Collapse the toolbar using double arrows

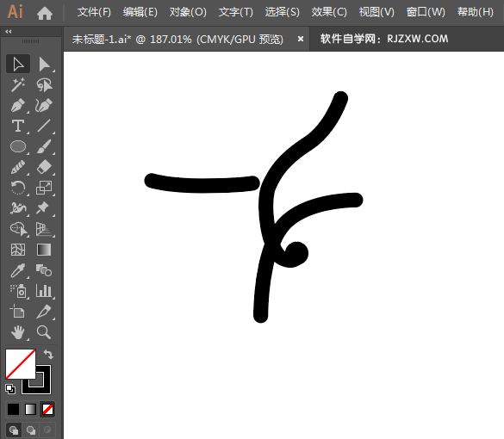tap(9, 32)
